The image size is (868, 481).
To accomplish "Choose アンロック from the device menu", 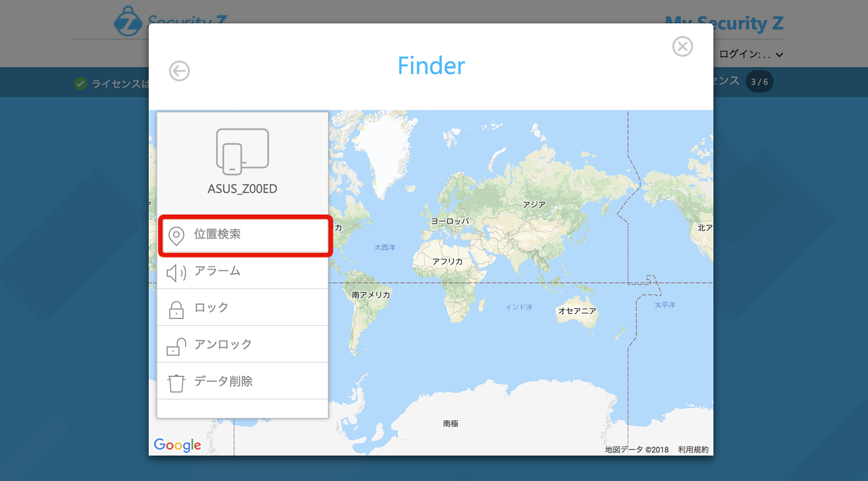I will point(223,345).
